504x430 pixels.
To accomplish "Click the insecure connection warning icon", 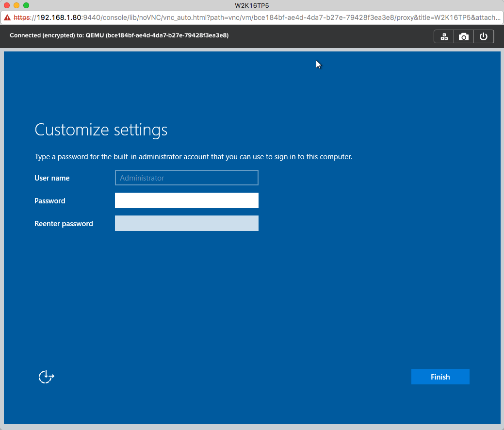I will (x=7, y=17).
